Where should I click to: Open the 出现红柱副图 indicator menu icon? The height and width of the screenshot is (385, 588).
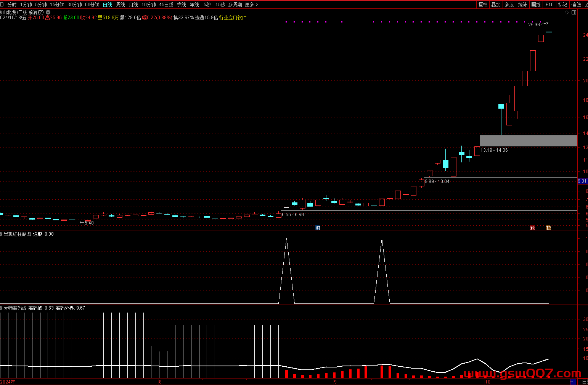pyautogui.click(x=1, y=234)
